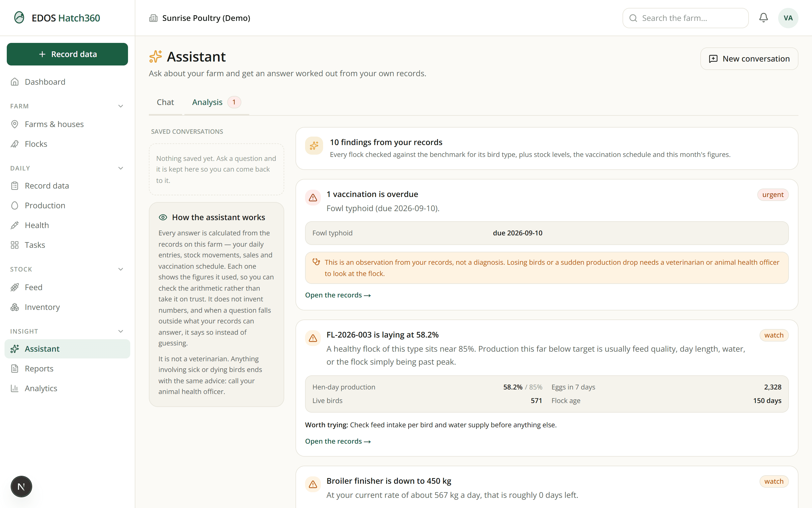The width and height of the screenshot is (812, 508).
Task: Go to Farms & houses
Action: (67, 124)
